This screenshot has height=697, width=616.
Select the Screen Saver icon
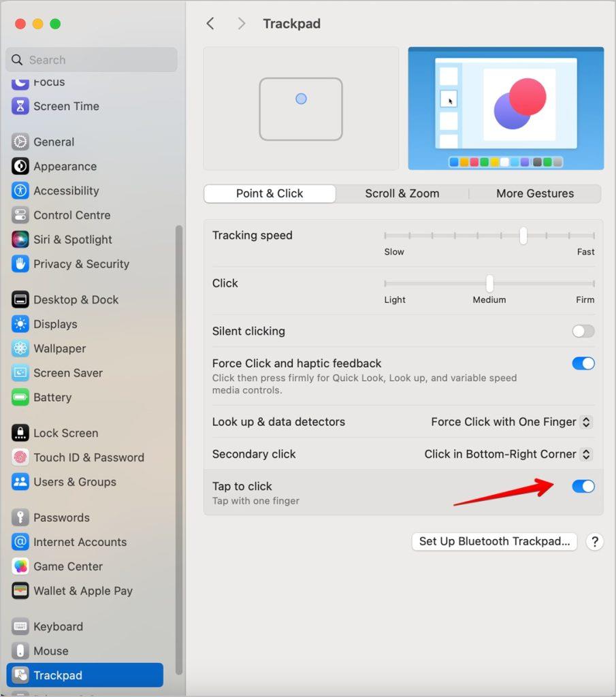pyautogui.click(x=20, y=373)
